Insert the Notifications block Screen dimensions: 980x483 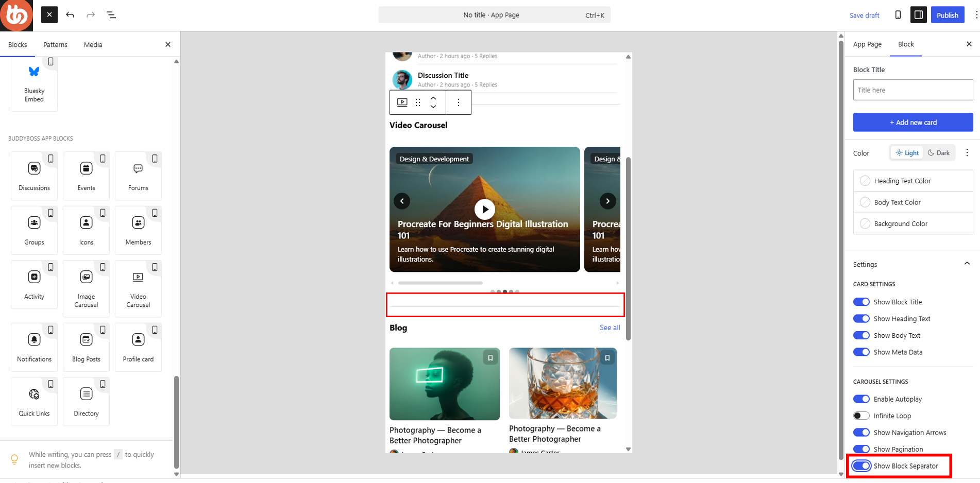pyautogui.click(x=34, y=347)
